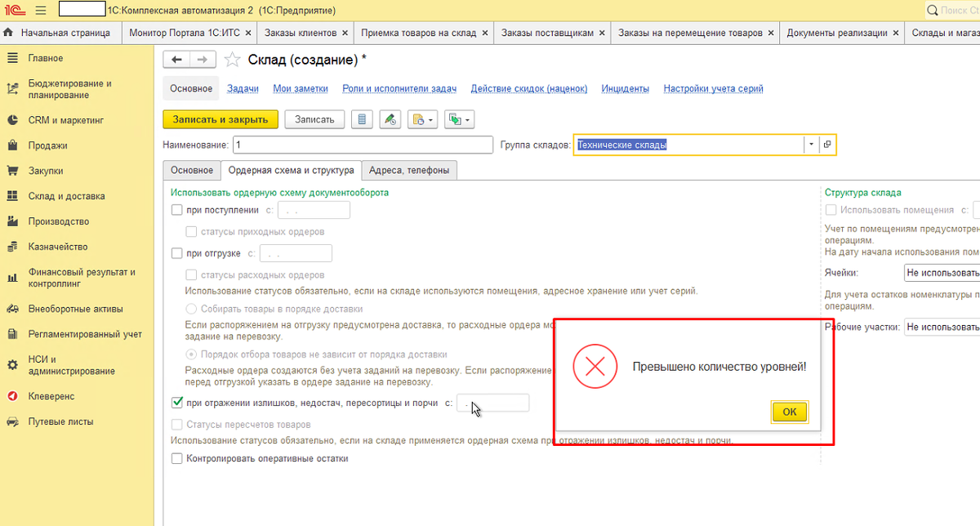The width and height of the screenshot is (980, 526).
Task: Open the Инциденты link
Action: (x=626, y=88)
